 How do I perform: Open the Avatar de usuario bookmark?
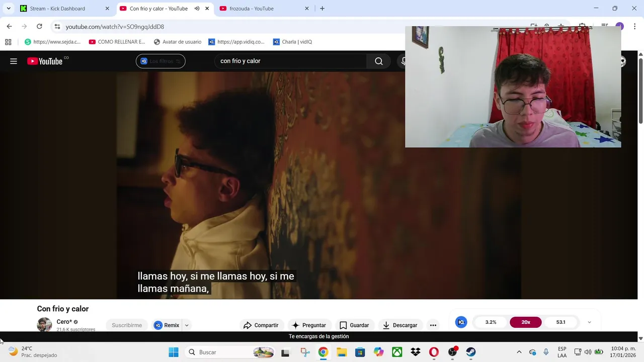tap(178, 42)
